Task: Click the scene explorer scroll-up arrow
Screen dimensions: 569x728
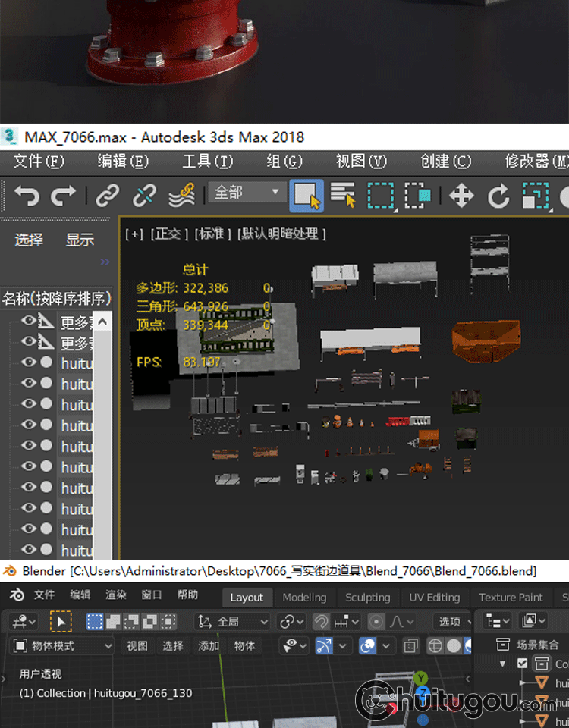Action: tap(103, 322)
